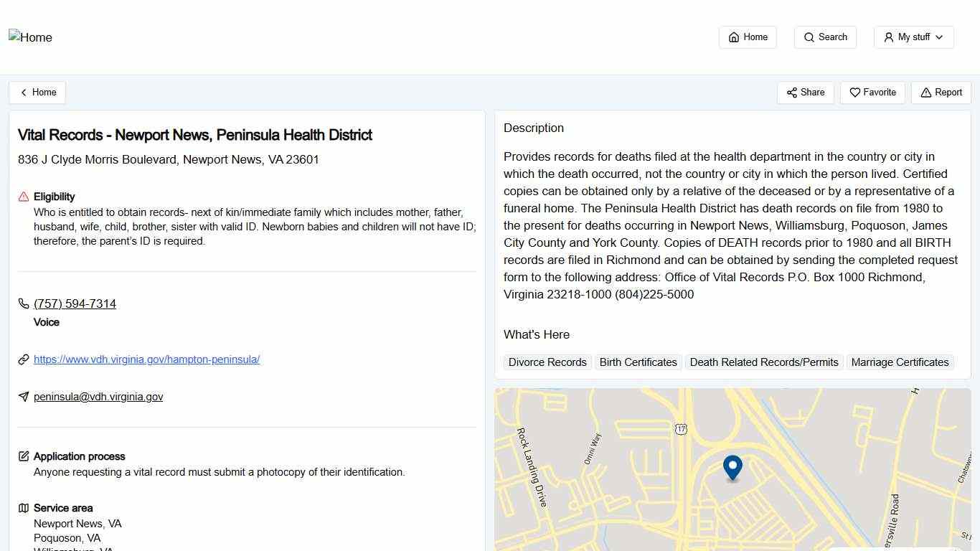The width and height of the screenshot is (980, 551).
Task: Click the eligibility warning triangle icon
Action: point(24,197)
